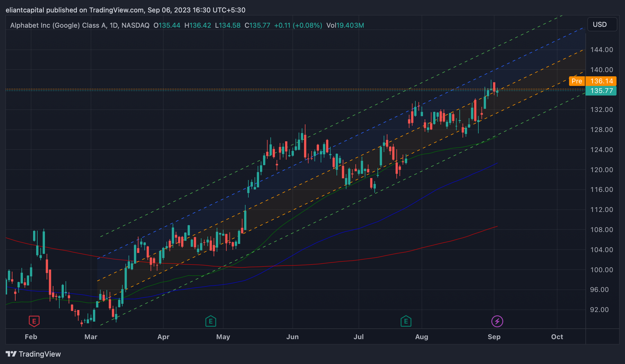Screen dimensions: 625x364
Task: Click the green earnings marker near Aug
Action: pyautogui.click(x=406, y=321)
